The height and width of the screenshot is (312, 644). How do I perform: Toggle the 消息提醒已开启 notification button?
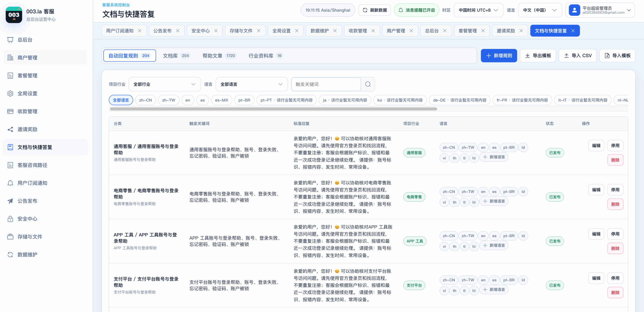tap(416, 10)
